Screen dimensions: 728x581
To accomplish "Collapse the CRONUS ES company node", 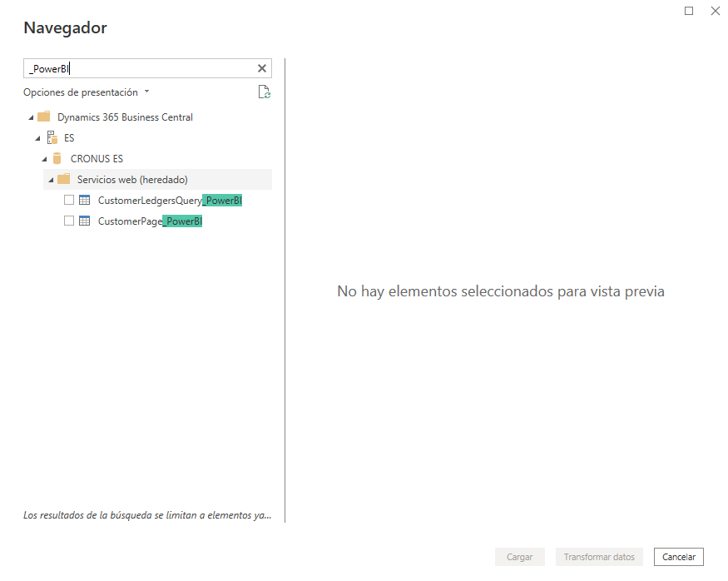I will [x=45, y=159].
